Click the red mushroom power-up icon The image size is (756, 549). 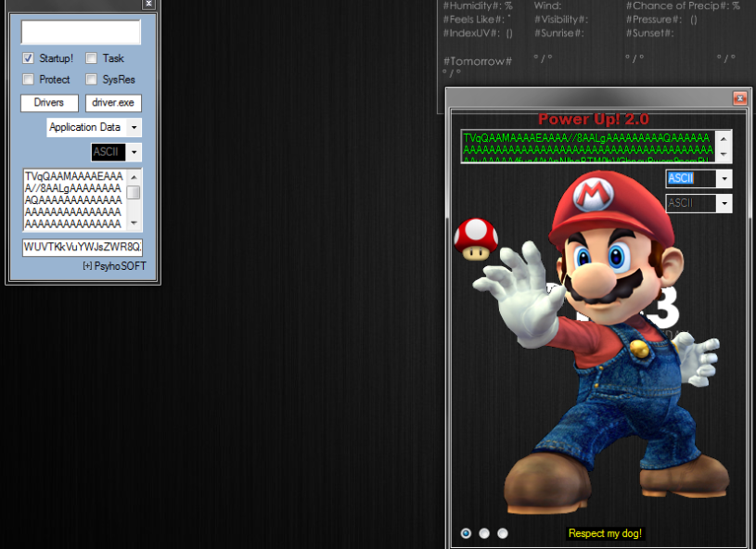click(x=476, y=239)
